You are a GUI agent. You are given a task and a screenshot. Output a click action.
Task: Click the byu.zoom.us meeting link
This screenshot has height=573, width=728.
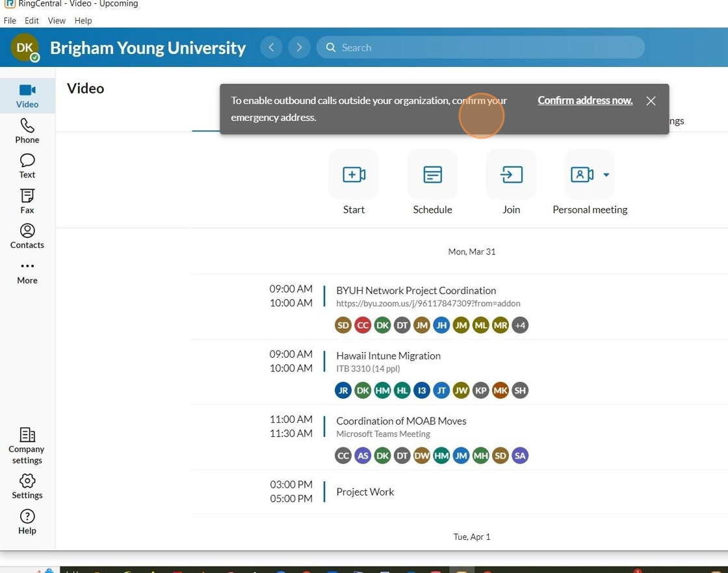coord(428,304)
